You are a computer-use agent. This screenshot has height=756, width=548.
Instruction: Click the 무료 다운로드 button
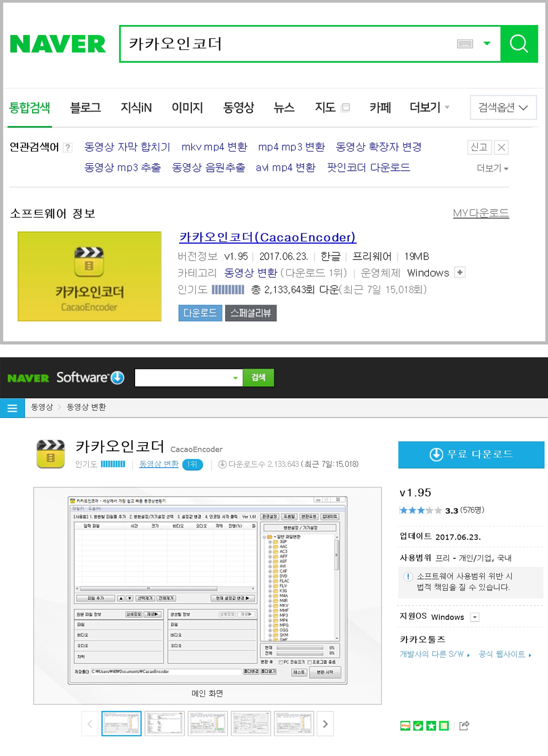click(471, 455)
